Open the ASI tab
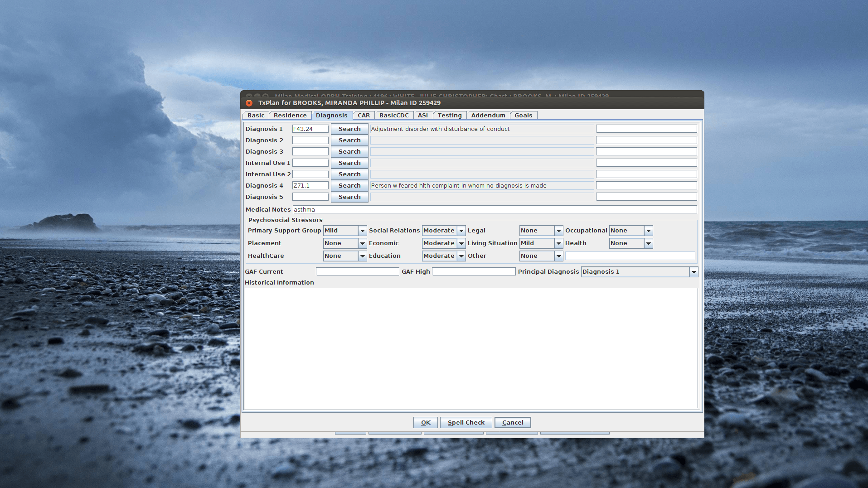 pos(423,116)
